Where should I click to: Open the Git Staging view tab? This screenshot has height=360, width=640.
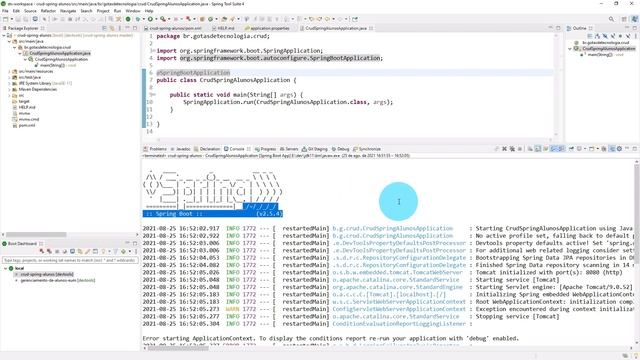tap(315, 149)
